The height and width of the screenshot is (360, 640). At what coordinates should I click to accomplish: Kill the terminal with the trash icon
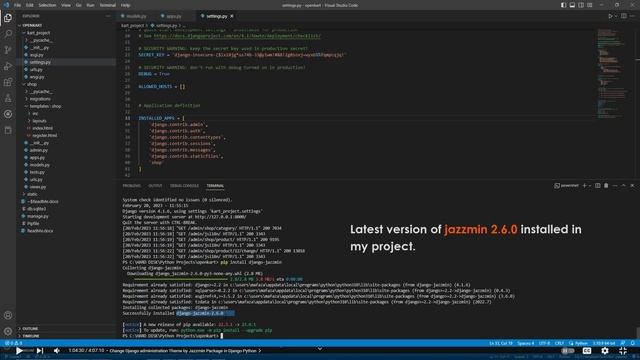coord(606,186)
